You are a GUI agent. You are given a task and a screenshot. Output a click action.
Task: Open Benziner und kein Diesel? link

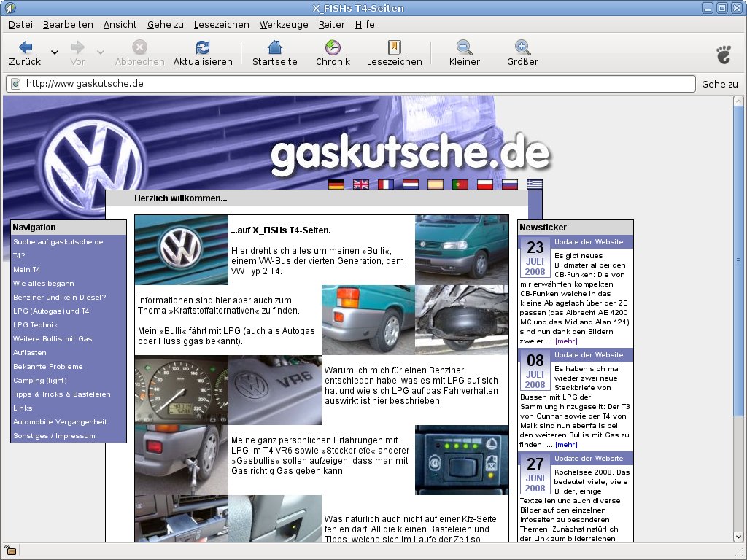(x=60, y=297)
